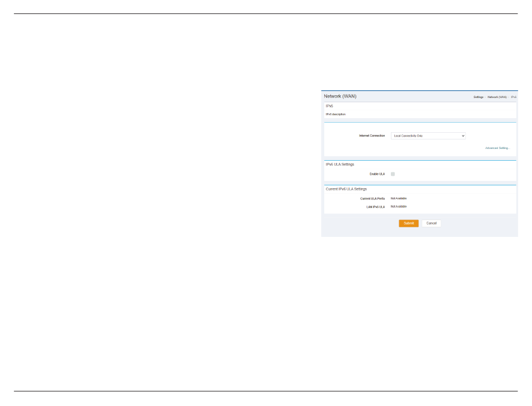Click the Enable ULA label

(x=377, y=174)
